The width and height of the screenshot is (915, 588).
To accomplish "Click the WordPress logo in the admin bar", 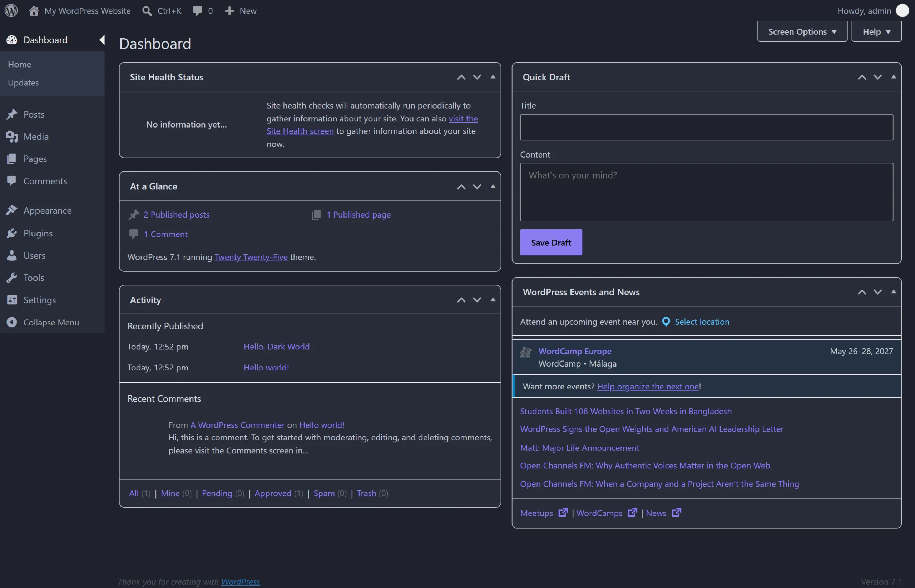I will (x=11, y=10).
